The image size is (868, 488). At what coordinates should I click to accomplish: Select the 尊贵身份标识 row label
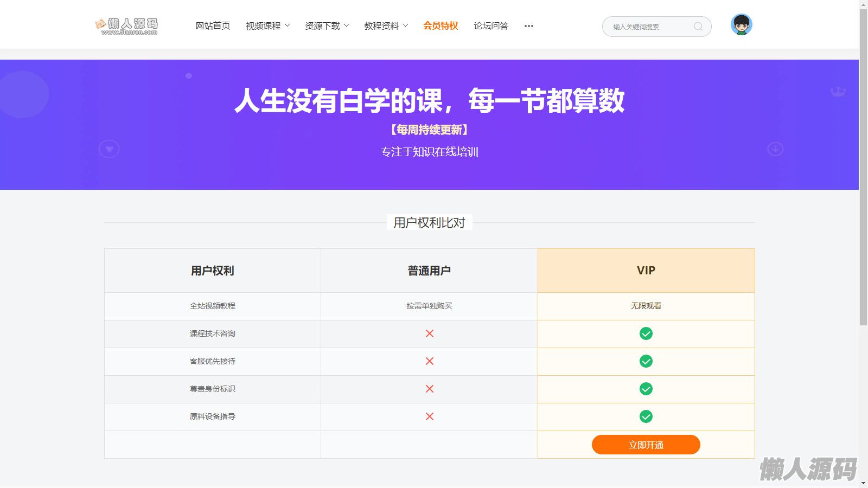(x=213, y=389)
